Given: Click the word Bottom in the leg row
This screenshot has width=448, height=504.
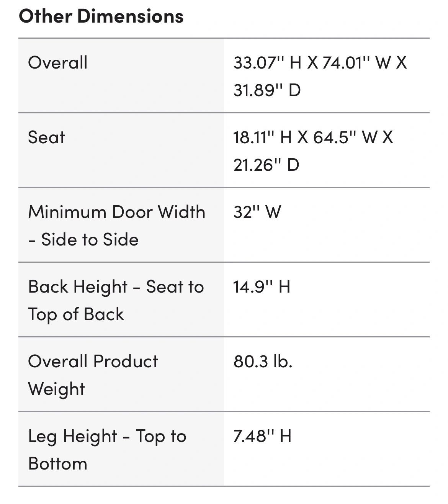Looking at the screenshot, I should [58, 464].
